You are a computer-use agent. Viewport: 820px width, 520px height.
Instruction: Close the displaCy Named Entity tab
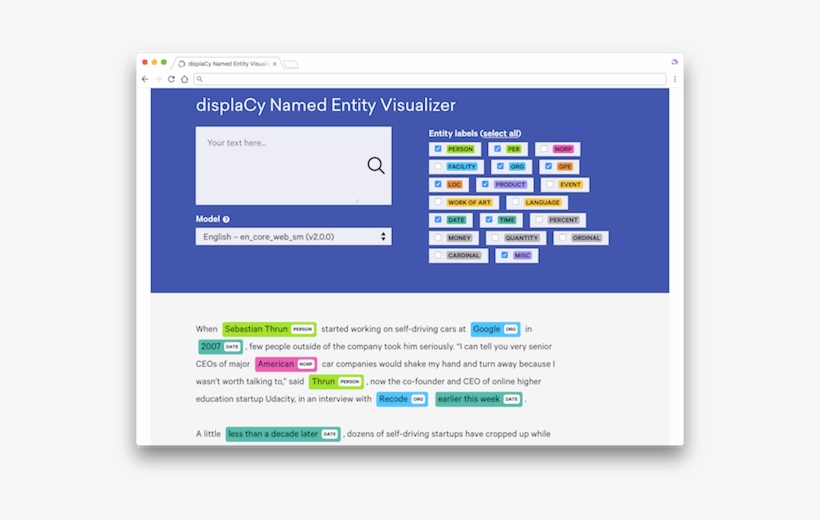coord(275,64)
